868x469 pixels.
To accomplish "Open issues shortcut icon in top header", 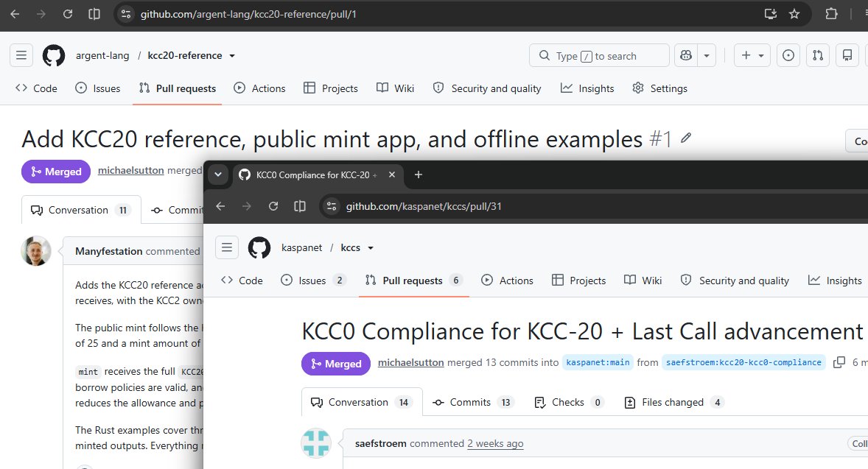I will click(x=788, y=55).
